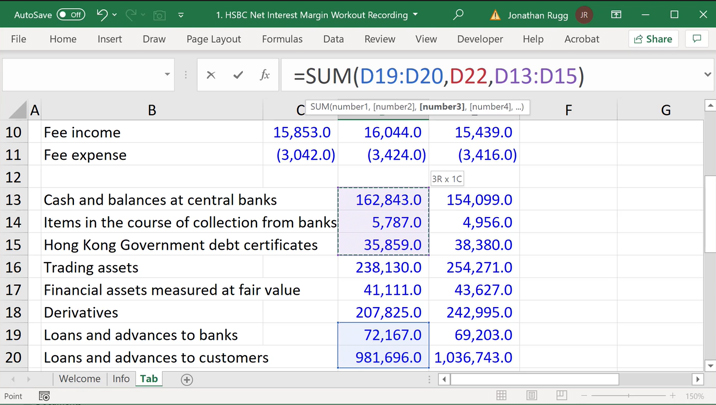Image resolution: width=716 pixels, height=405 pixels.
Task: Expand the Name Box dropdown
Action: coord(167,75)
